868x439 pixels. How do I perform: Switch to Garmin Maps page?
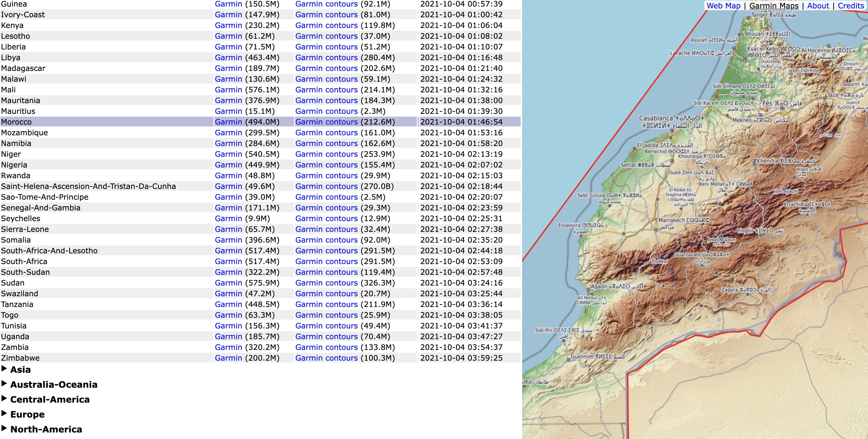[774, 6]
